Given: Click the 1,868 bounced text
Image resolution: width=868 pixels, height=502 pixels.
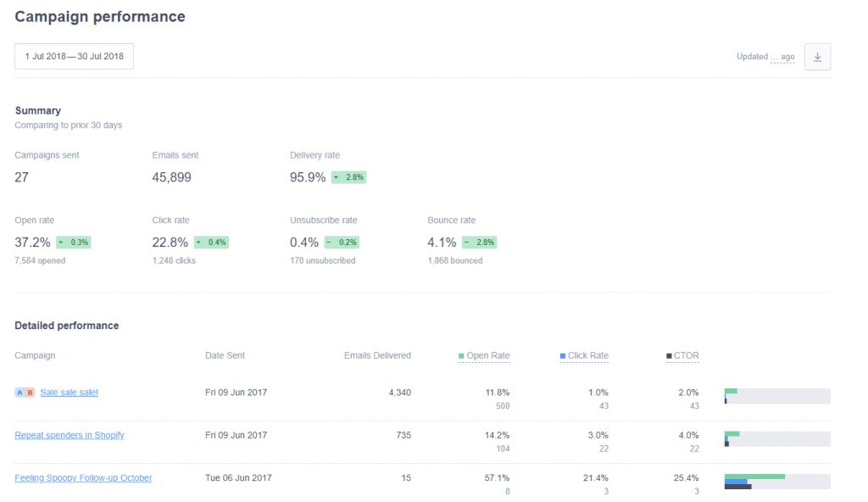Looking at the screenshot, I should [455, 260].
